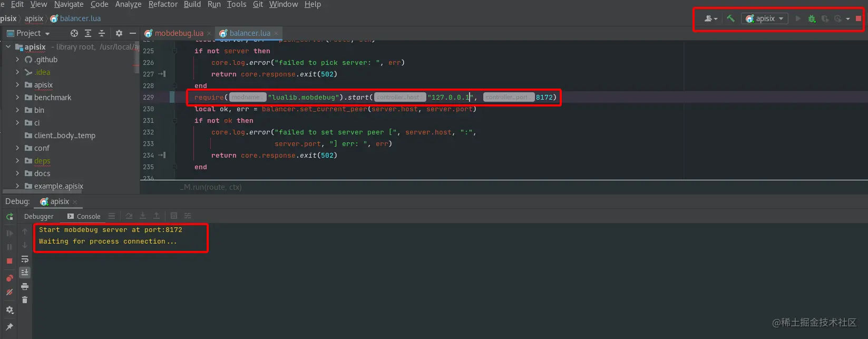Viewport: 868px width, 339px height.
Task: Expand the docs folder
Action: click(17, 173)
